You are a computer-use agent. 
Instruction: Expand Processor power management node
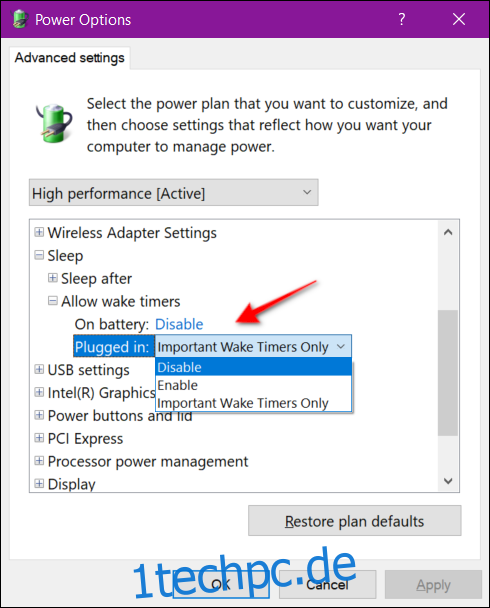39,461
